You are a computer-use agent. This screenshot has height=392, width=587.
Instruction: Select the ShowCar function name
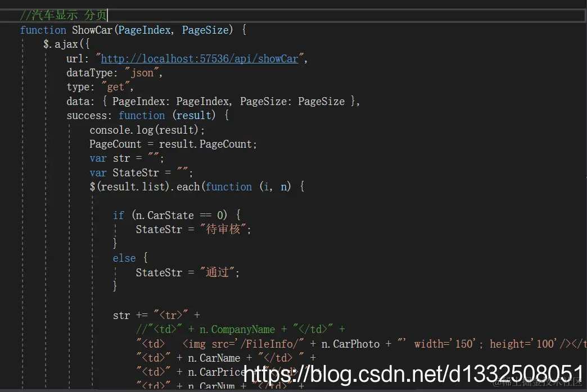click(x=92, y=30)
